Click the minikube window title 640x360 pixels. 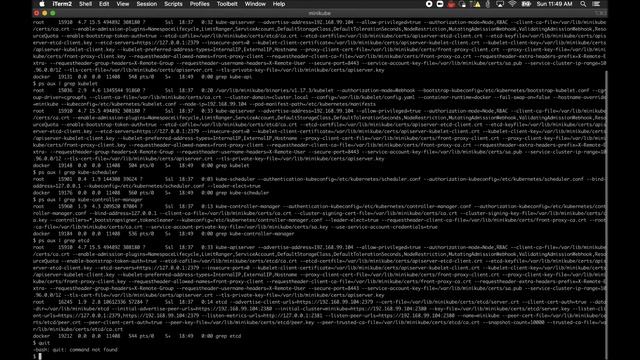coord(320,13)
